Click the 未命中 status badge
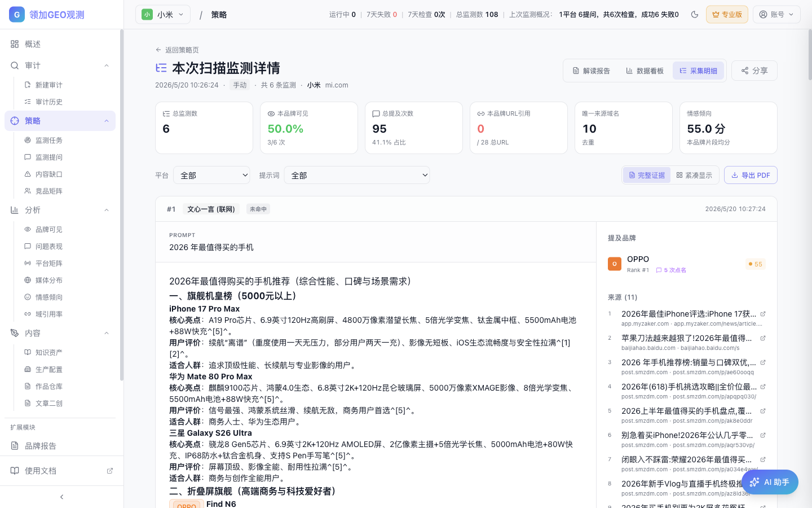This screenshot has height=508, width=812. [x=258, y=209]
